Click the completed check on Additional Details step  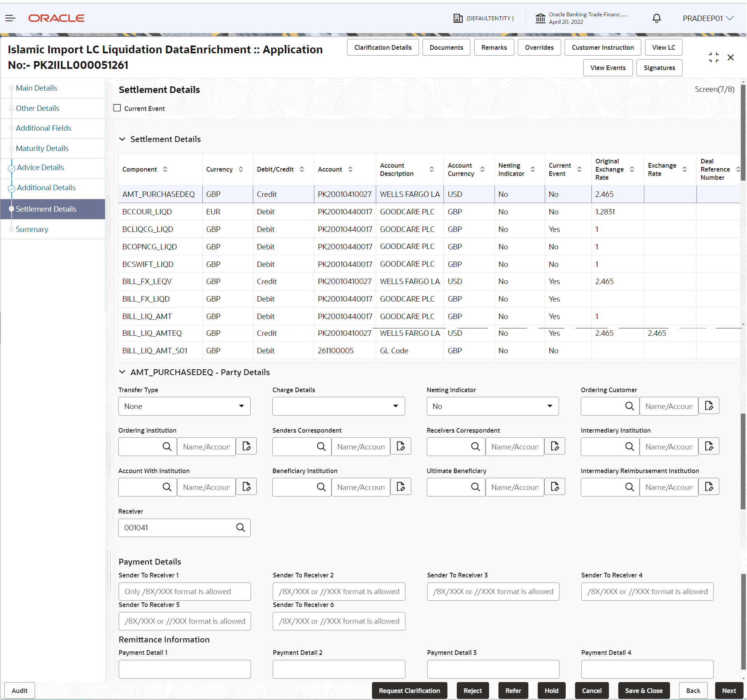click(x=12, y=189)
